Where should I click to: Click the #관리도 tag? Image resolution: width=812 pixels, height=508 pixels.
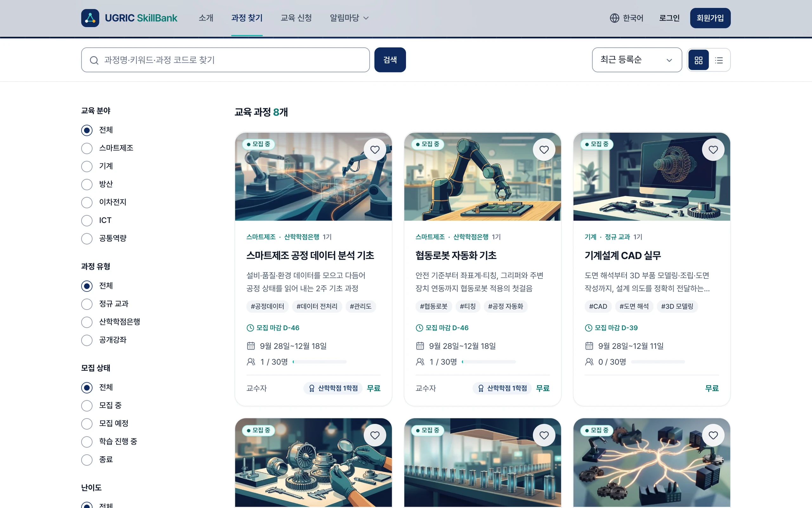coord(360,306)
